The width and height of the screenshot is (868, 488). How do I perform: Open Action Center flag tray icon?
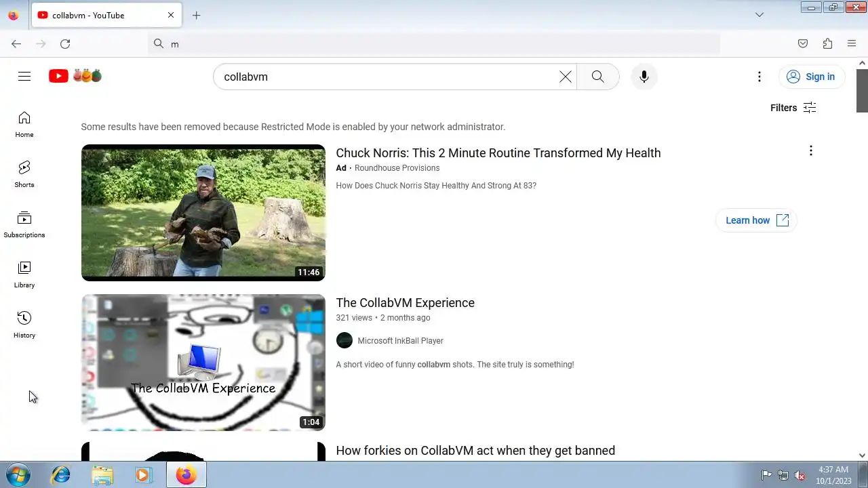point(766,475)
